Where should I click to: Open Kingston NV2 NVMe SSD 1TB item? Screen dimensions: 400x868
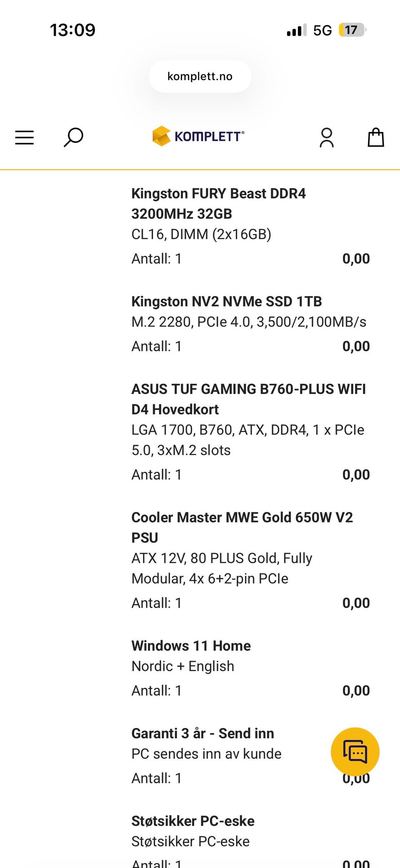click(x=226, y=301)
